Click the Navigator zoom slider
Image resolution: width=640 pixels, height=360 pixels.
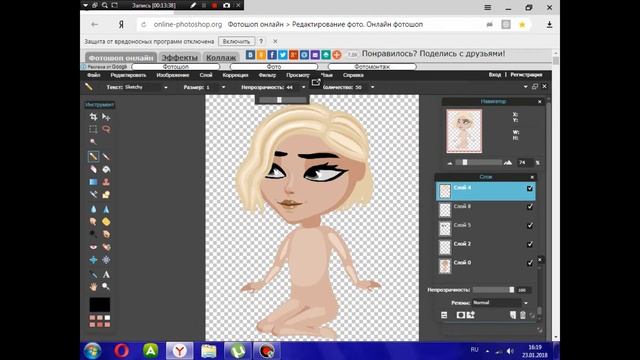(x=479, y=162)
